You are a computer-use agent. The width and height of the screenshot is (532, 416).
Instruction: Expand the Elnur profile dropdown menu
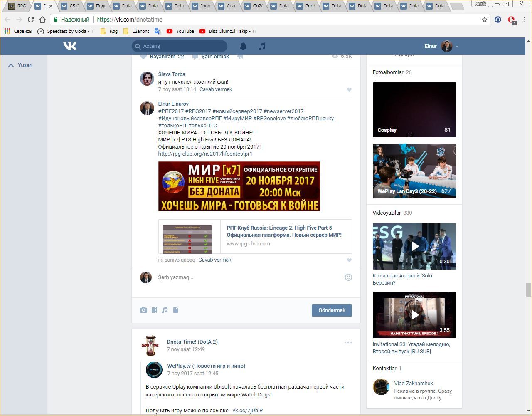(457, 47)
